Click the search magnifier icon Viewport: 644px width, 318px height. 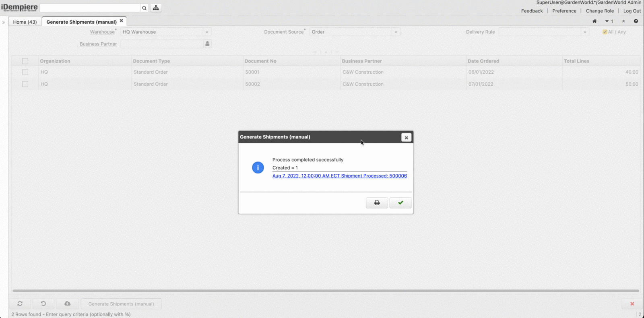(x=144, y=8)
